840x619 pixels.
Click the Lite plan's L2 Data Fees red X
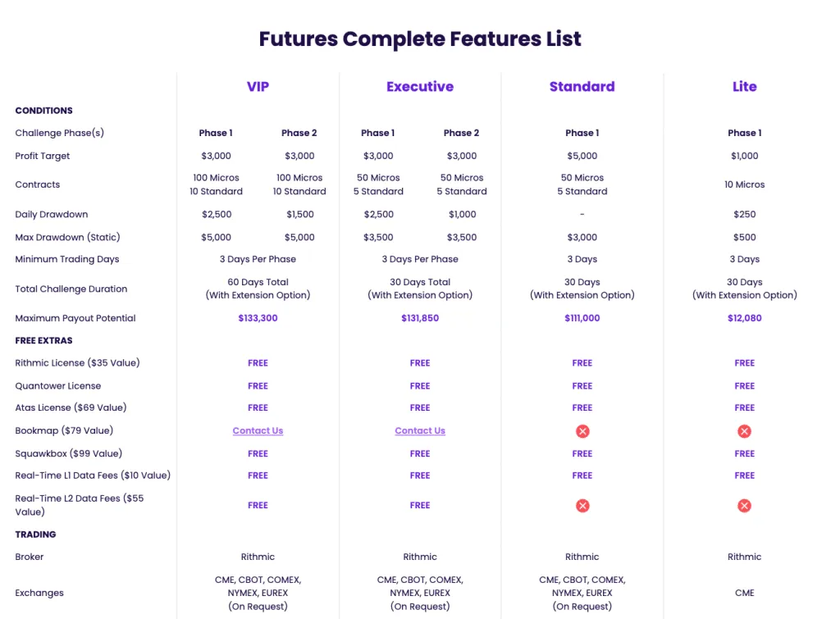(x=744, y=506)
